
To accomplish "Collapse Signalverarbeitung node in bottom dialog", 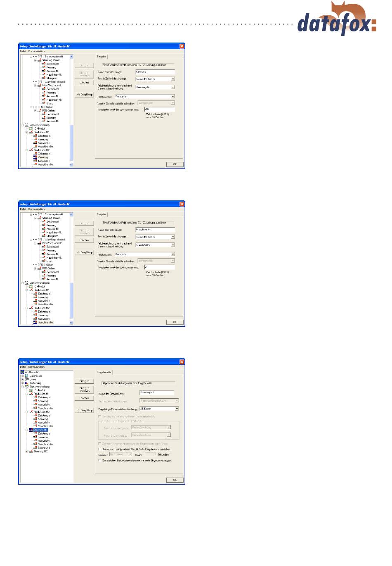I will click(22, 387).
